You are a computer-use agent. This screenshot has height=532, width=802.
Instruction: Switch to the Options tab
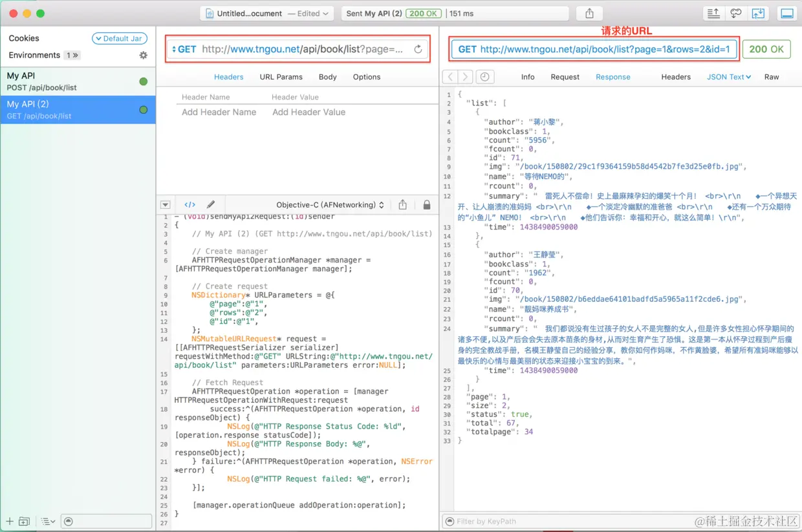(x=367, y=77)
